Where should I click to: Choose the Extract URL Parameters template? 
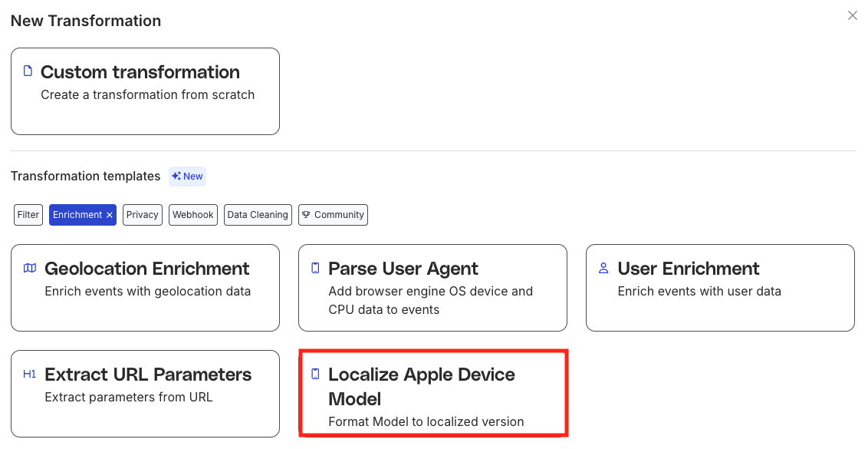point(145,394)
